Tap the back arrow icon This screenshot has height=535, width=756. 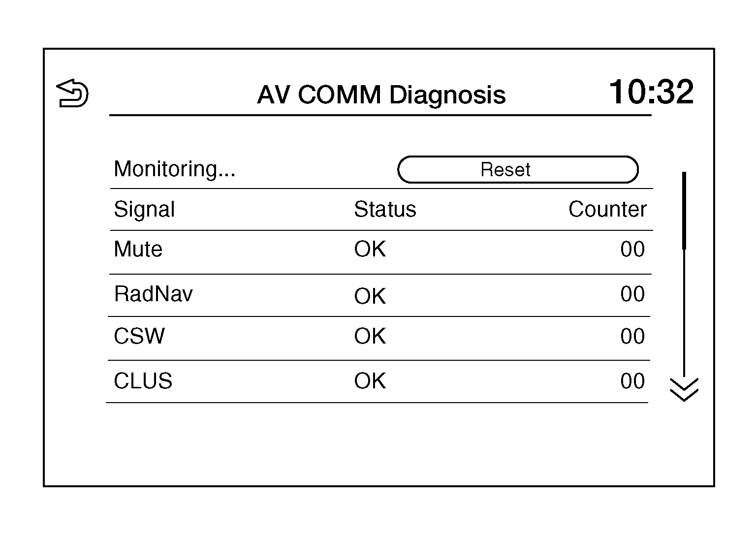click(73, 93)
